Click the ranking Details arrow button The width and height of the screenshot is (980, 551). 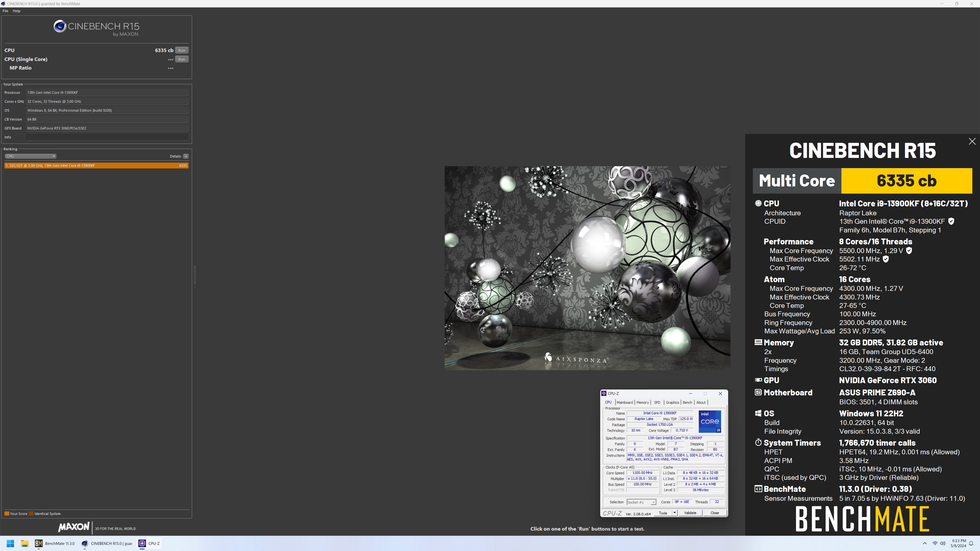pyautogui.click(x=186, y=156)
